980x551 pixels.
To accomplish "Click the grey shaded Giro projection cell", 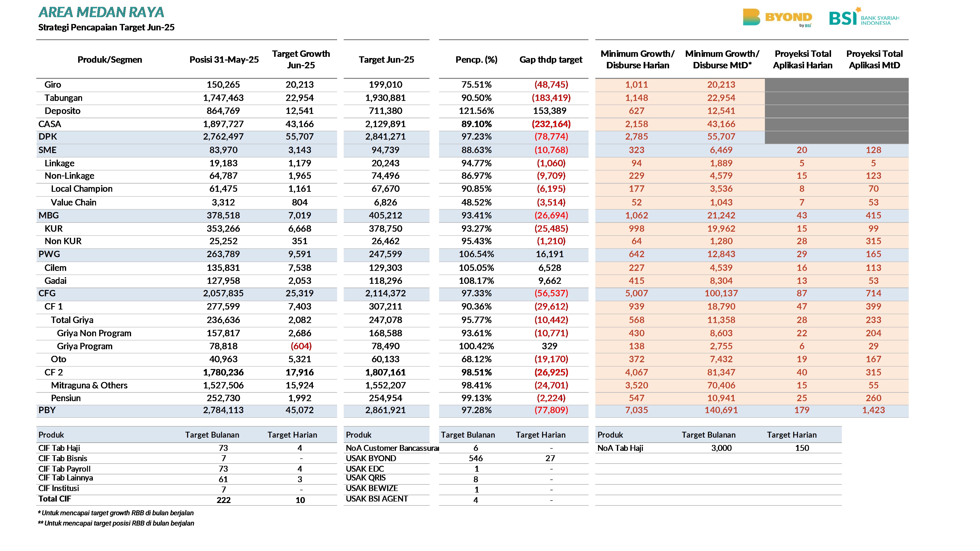I will coord(836,85).
